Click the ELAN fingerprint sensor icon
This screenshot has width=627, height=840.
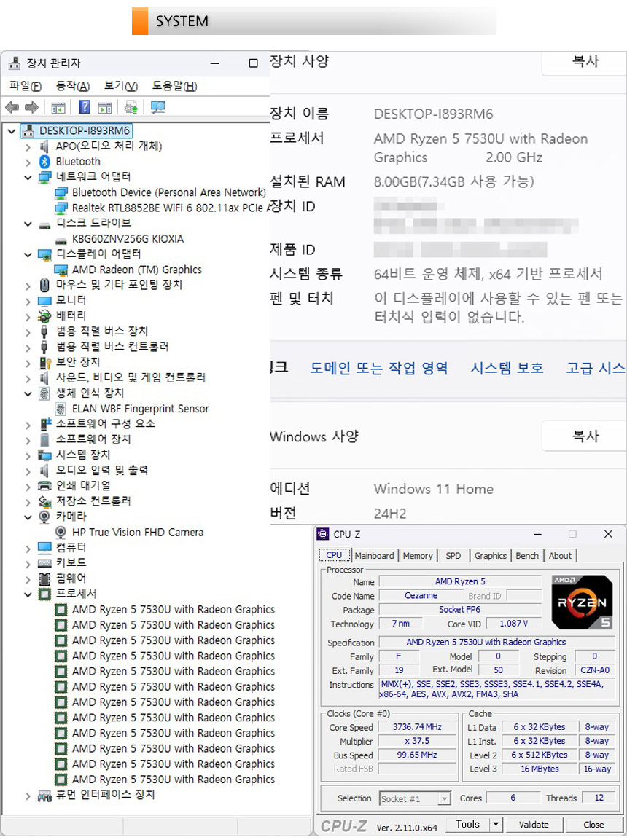[x=61, y=409]
